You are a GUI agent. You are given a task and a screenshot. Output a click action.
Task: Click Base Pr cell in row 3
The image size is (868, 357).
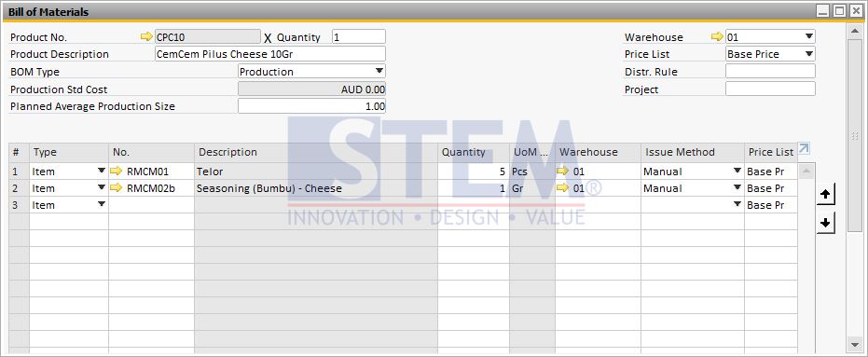770,205
